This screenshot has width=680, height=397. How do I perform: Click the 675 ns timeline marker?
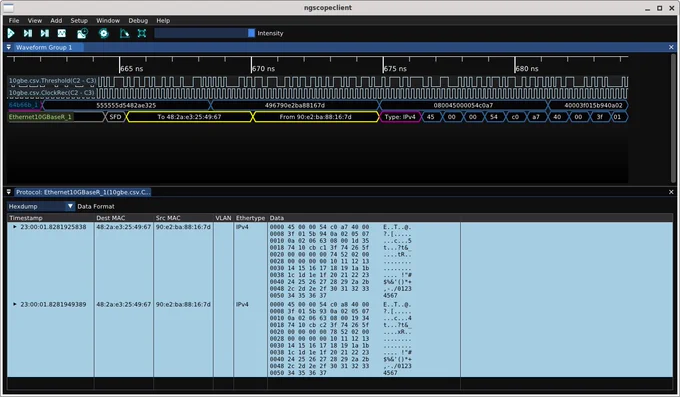[395, 69]
